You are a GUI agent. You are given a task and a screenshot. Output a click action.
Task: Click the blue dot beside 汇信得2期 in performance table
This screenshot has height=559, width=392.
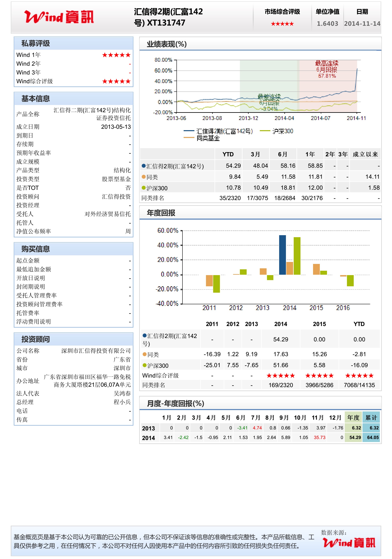click(x=144, y=166)
